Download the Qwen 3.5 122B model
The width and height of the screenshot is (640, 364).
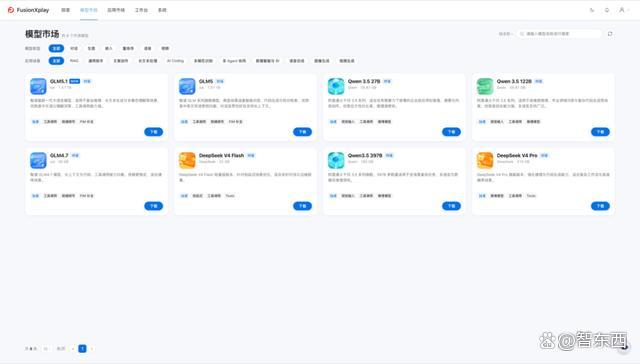tap(600, 132)
